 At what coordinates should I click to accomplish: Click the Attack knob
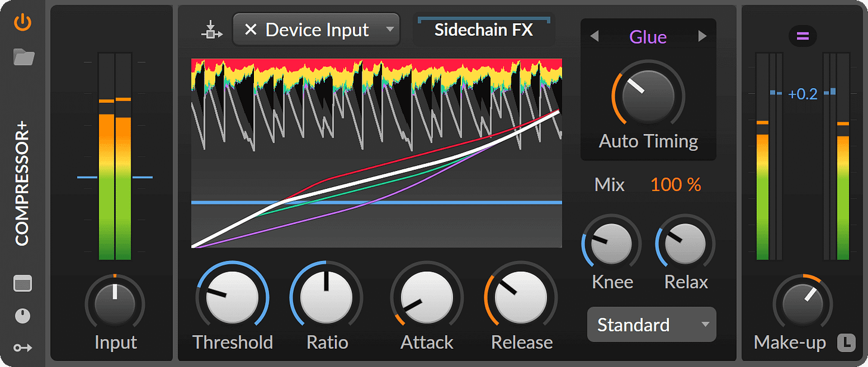(x=426, y=297)
